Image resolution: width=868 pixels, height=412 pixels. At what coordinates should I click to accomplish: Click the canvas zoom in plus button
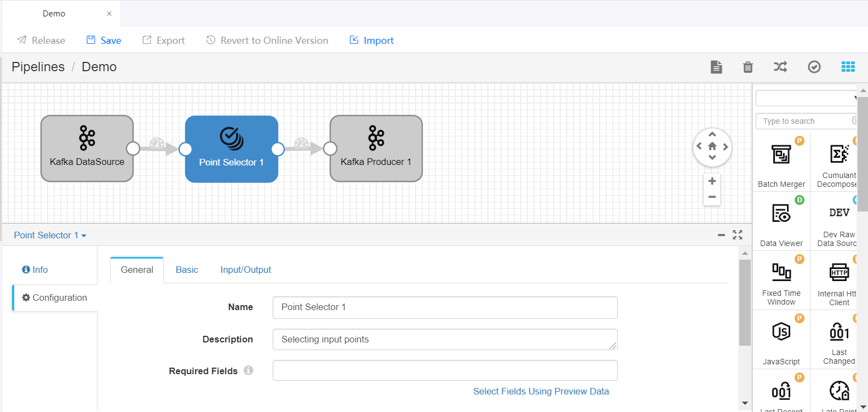coord(712,181)
